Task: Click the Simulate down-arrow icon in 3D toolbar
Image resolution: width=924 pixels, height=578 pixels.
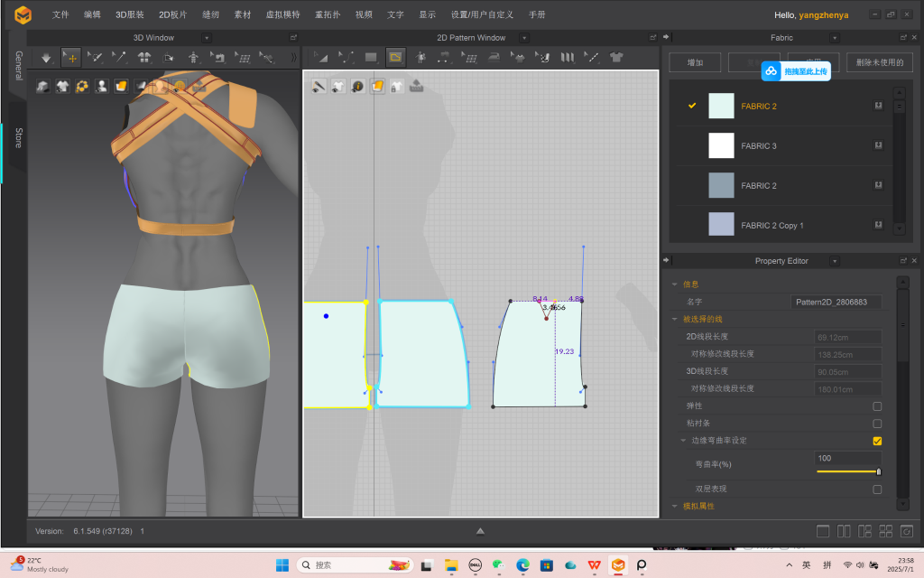Action: click(x=47, y=57)
